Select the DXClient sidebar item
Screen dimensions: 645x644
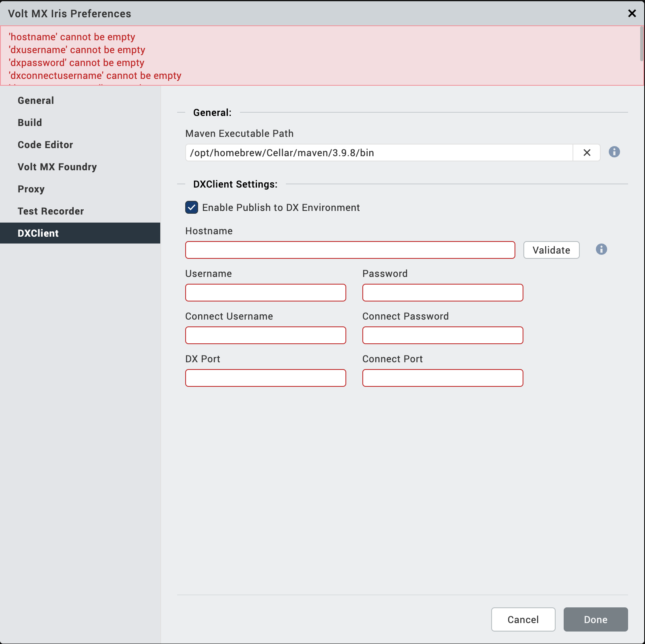(80, 233)
